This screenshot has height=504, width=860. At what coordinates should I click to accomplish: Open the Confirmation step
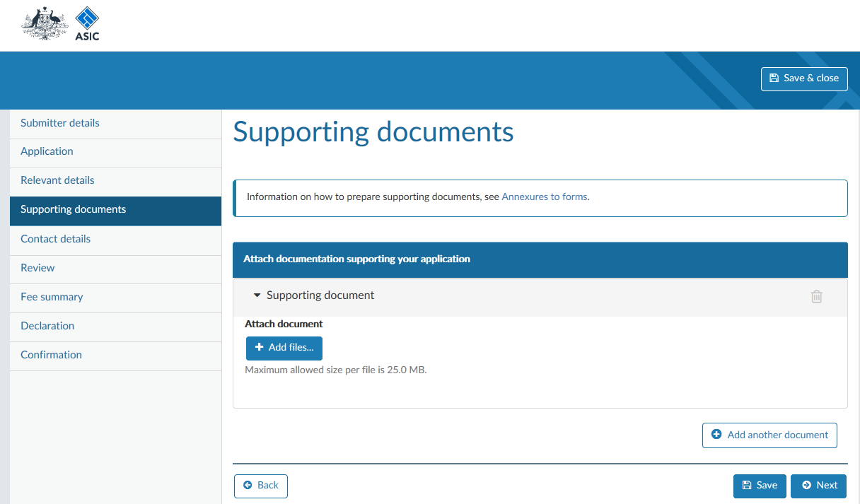(115, 356)
